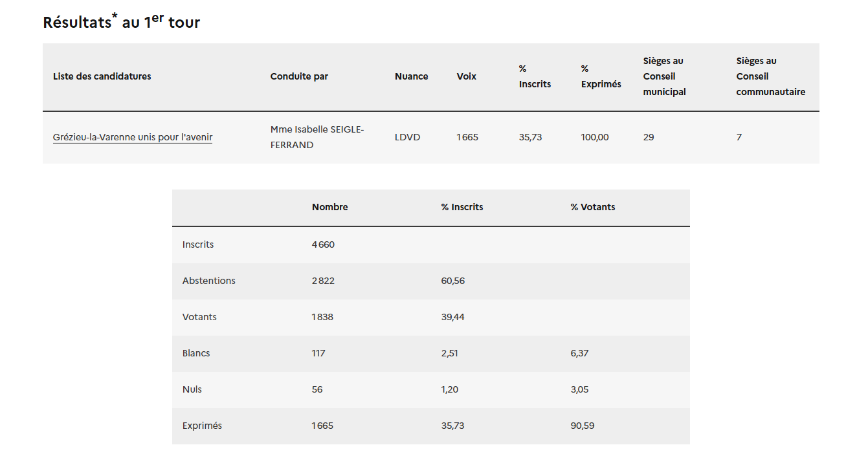Select the Exprimés percentage 90,59
The width and height of the screenshot is (868, 456).
[x=581, y=426]
